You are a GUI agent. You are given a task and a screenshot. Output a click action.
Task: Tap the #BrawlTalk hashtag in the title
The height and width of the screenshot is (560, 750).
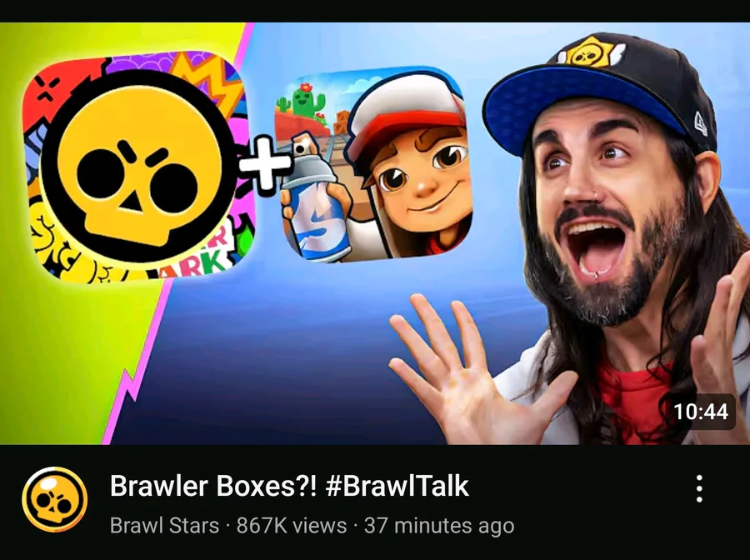397,486
